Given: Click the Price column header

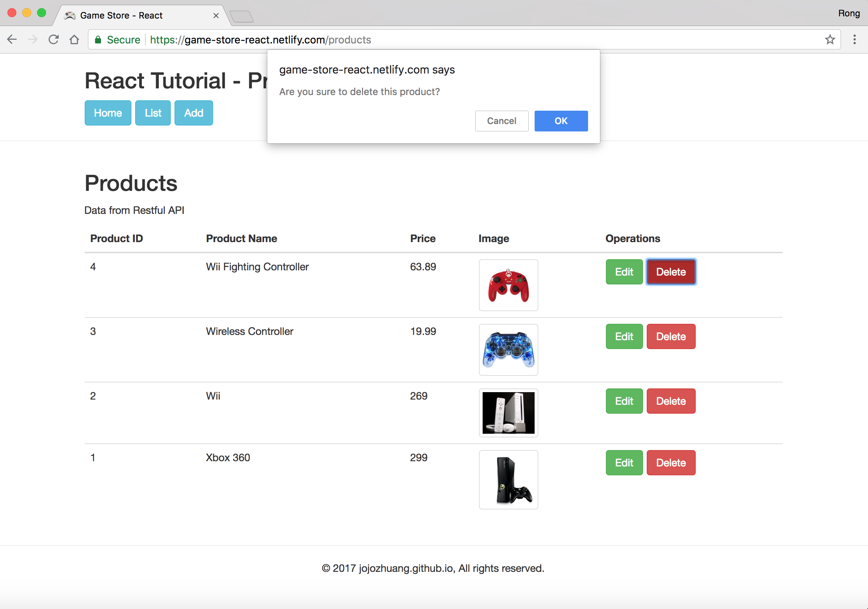Looking at the screenshot, I should [x=423, y=238].
